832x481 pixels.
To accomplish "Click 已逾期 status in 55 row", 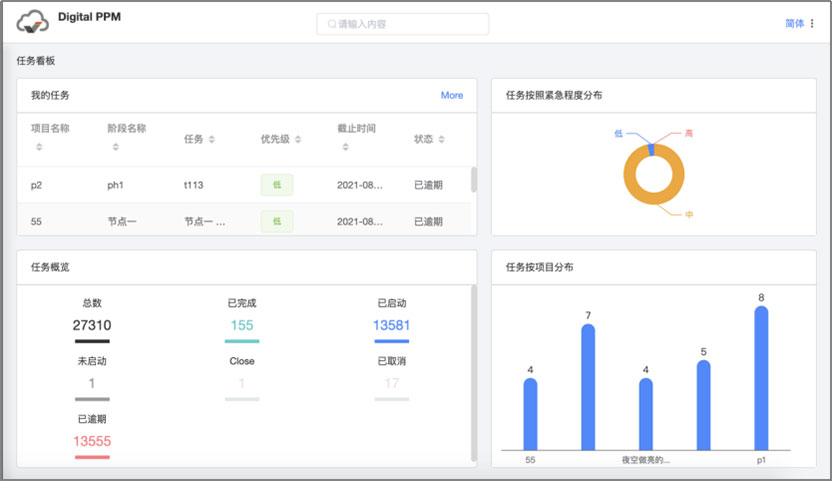I will pos(428,221).
